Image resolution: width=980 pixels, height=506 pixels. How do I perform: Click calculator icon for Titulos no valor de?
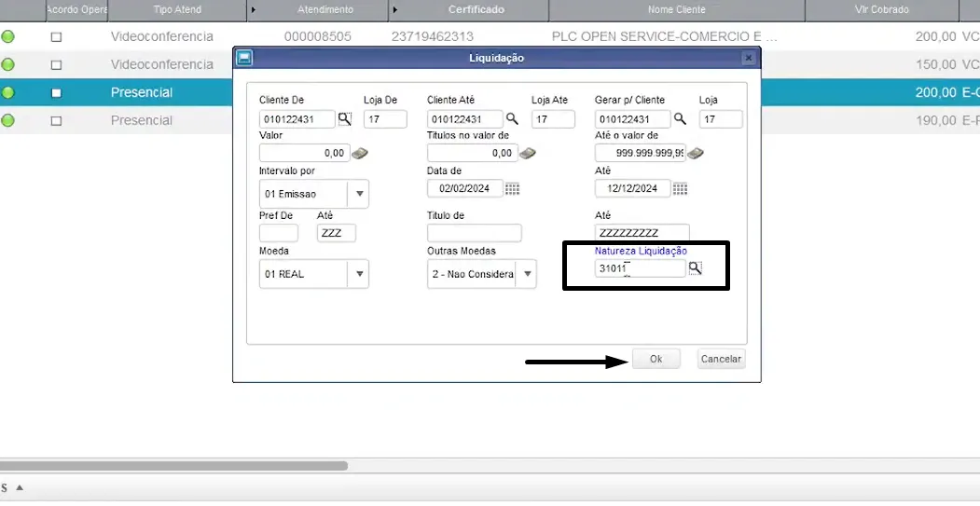click(x=528, y=153)
